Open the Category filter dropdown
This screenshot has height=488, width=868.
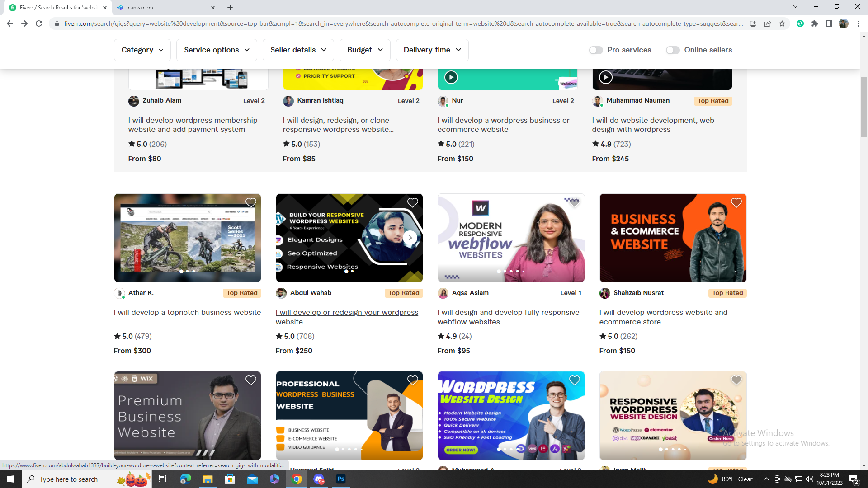coord(142,50)
